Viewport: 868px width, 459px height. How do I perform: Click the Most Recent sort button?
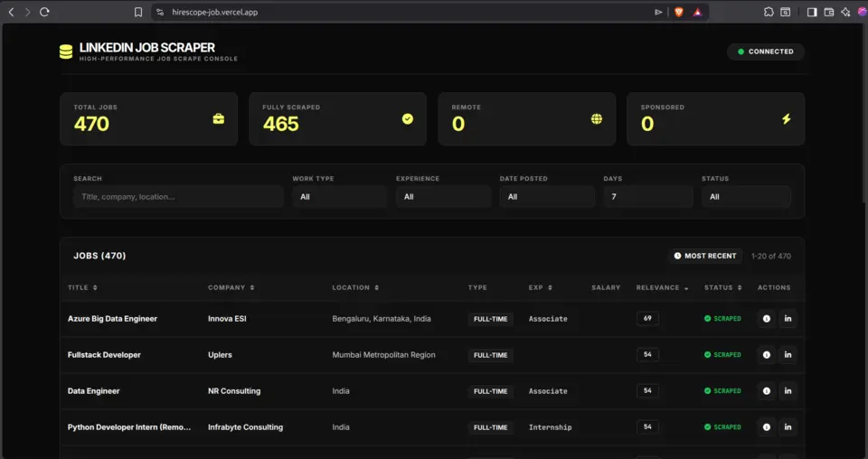point(704,256)
